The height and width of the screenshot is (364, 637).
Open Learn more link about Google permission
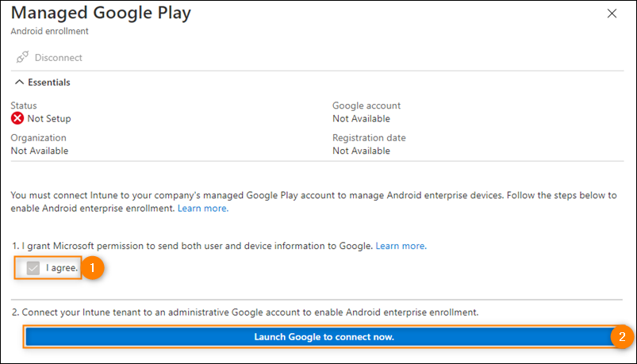coord(401,246)
